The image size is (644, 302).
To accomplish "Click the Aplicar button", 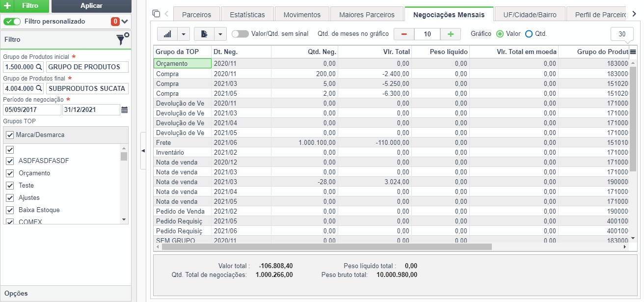I will click(91, 6).
